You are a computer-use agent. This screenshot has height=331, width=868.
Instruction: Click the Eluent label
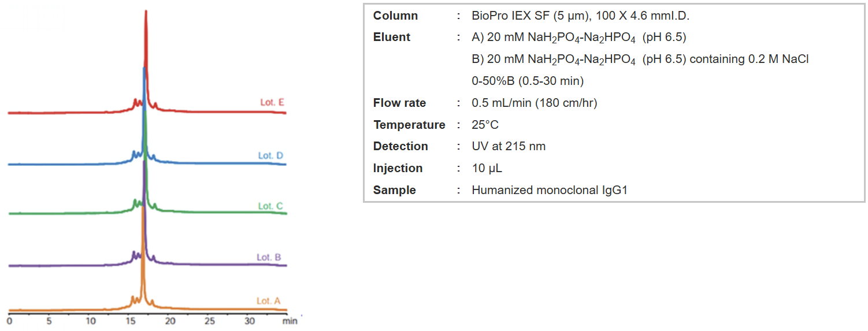tap(391, 37)
